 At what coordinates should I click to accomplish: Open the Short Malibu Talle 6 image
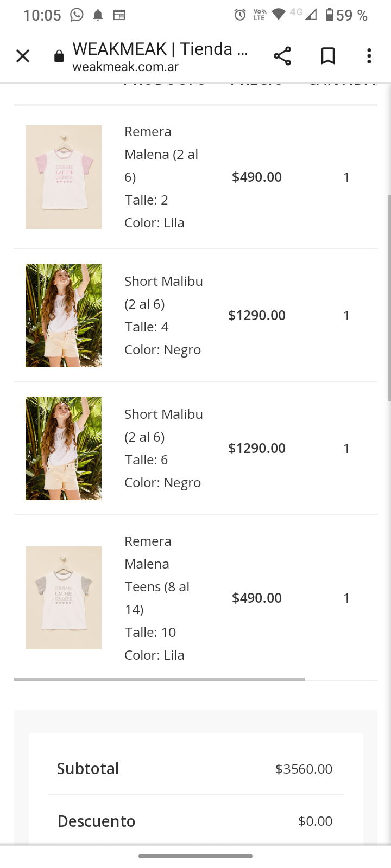[64, 448]
